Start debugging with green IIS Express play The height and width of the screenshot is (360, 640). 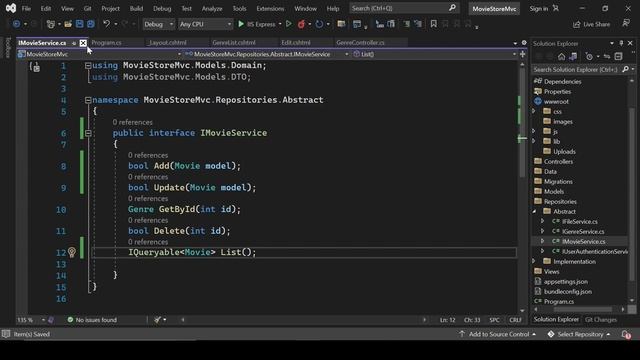[241, 24]
